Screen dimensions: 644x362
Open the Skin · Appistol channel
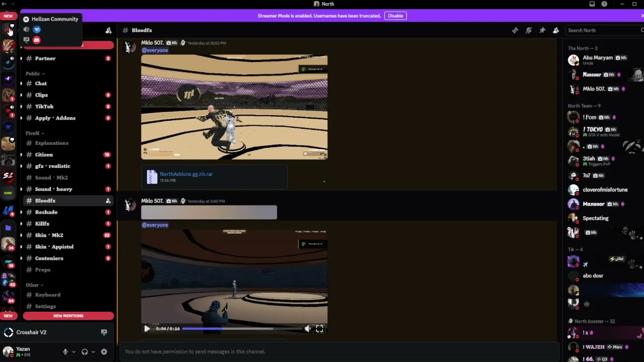click(x=68, y=247)
